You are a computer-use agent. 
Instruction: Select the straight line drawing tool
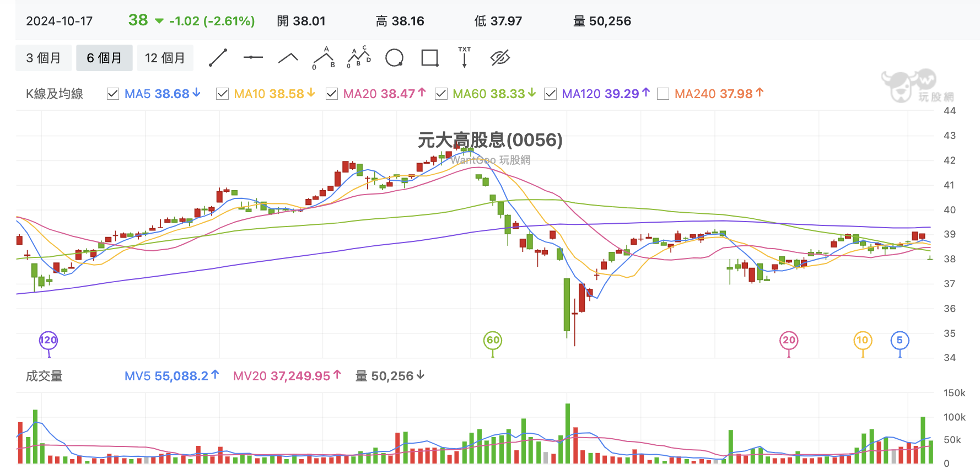pyautogui.click(x=218, y=58)
